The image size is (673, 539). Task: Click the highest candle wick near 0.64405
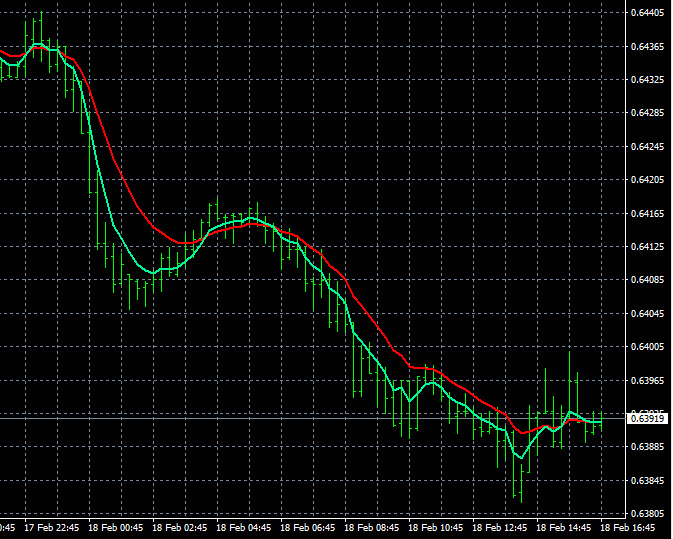(x=40, y=17)
